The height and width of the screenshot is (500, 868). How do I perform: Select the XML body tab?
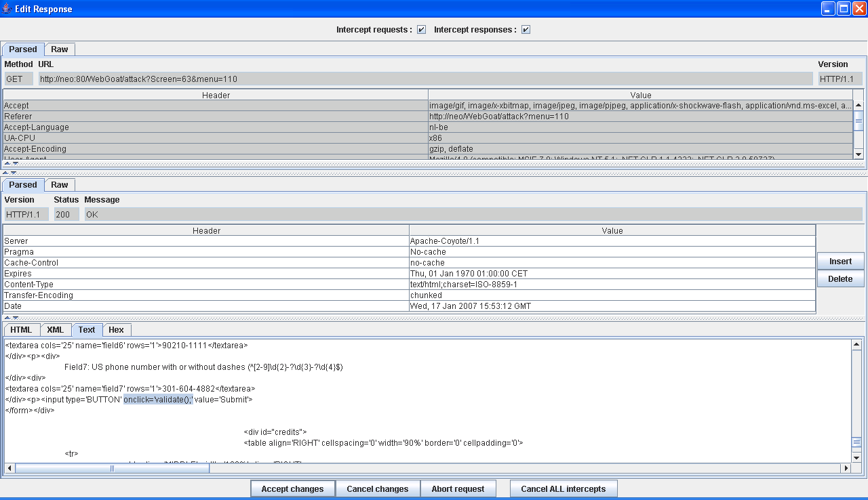tap(55, 330)
